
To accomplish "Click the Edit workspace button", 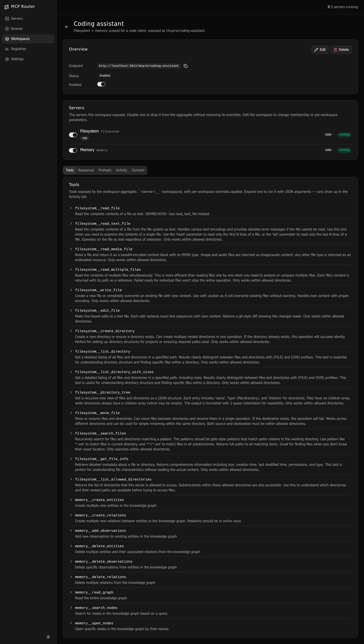I will [320, 50].
